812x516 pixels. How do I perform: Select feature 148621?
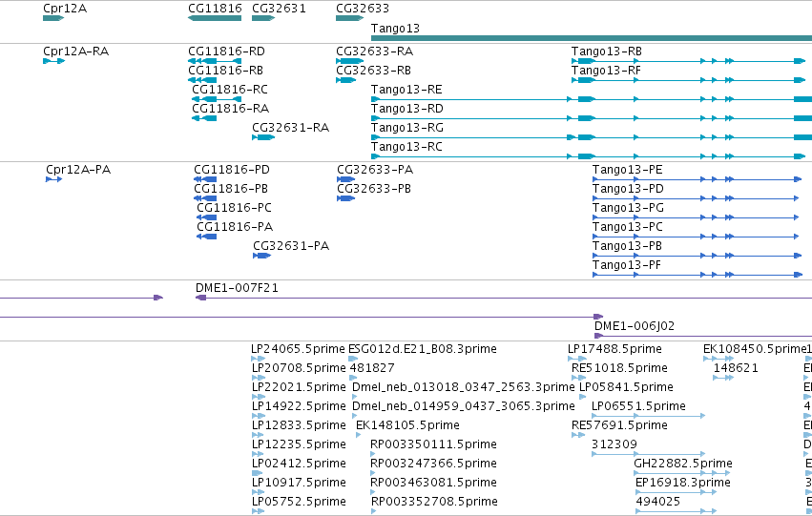736,368
